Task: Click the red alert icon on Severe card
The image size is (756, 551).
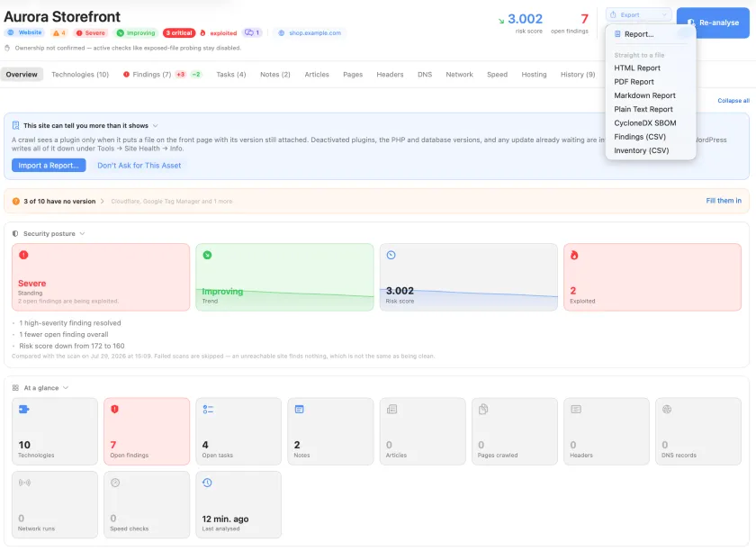Action: pos(23,255)
